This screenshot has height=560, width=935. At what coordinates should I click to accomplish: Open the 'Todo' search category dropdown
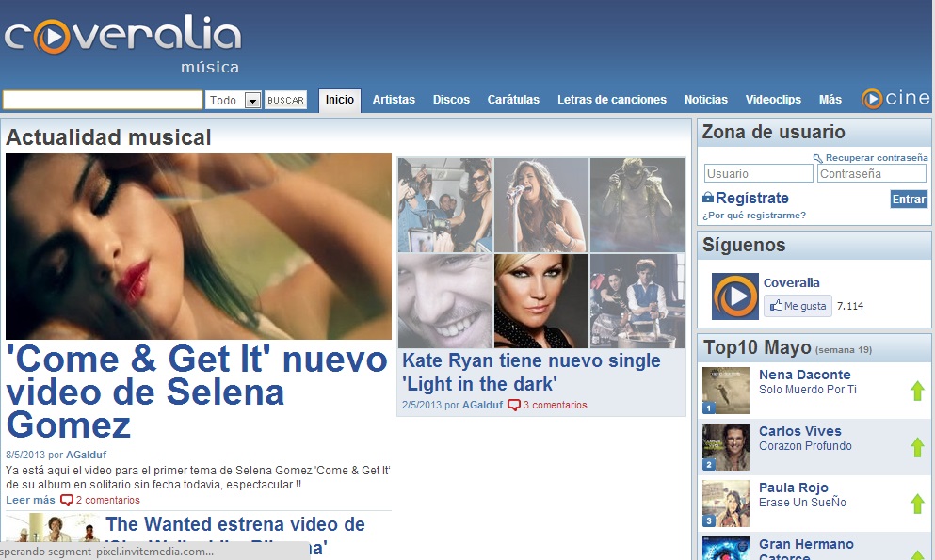(251, 101)
